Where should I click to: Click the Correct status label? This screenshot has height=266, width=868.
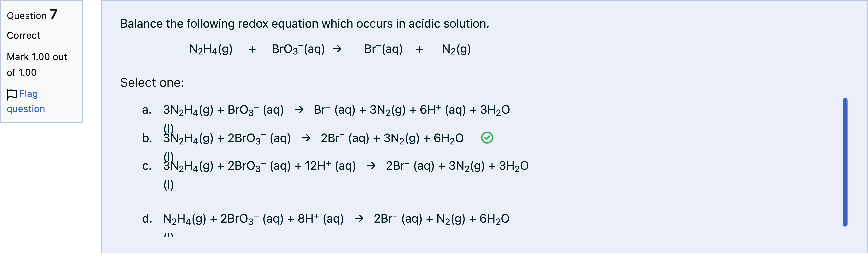pos(23,36)
